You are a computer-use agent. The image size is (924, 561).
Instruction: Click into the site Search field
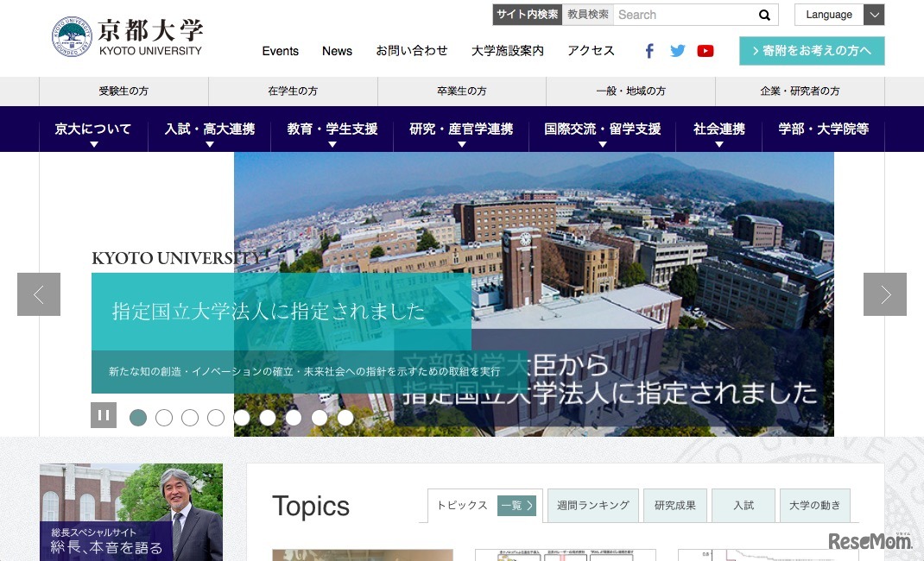click(x=682, y=15)
